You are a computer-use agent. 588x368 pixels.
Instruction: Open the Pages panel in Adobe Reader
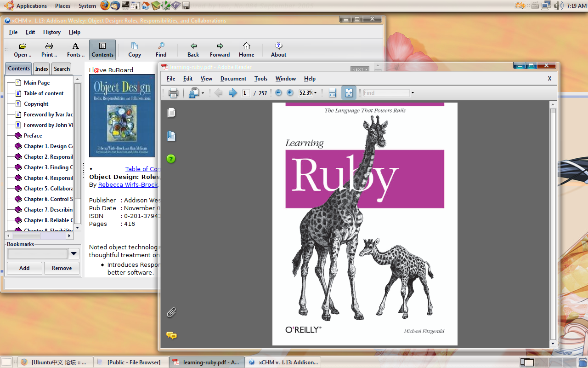pos(171,113)
